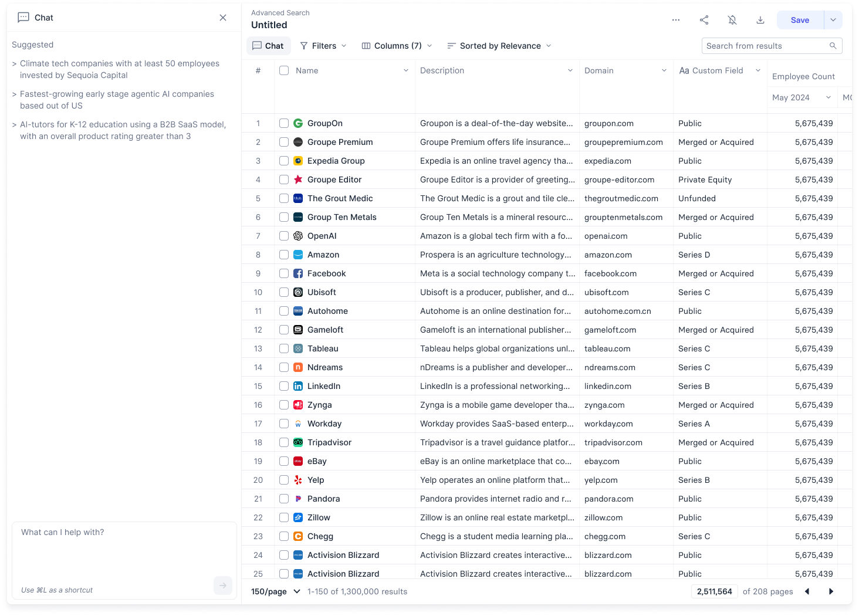The height and width of the screenshot is (616, 859).
Task: Open the Sorted by Relevance dropdown
Action: 499,46
